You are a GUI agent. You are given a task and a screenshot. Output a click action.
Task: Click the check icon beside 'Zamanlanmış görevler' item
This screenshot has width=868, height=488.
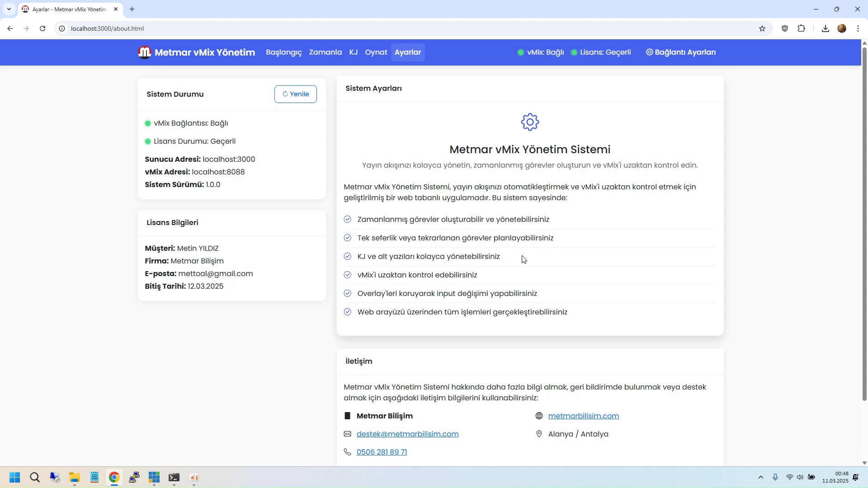[347, 220]
